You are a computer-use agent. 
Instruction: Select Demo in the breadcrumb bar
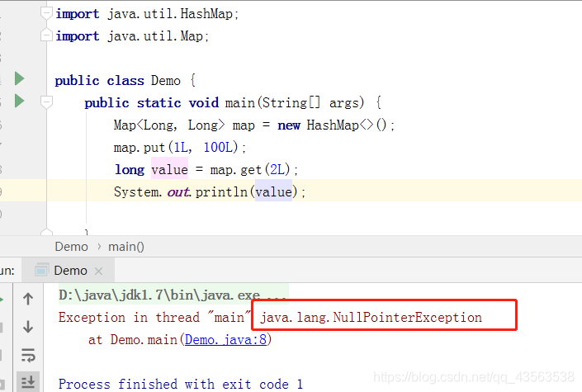point(71,247)
